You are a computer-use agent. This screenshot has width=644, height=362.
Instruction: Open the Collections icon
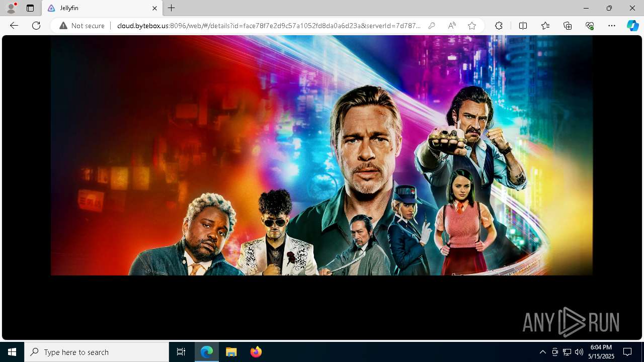coord(568,26)
